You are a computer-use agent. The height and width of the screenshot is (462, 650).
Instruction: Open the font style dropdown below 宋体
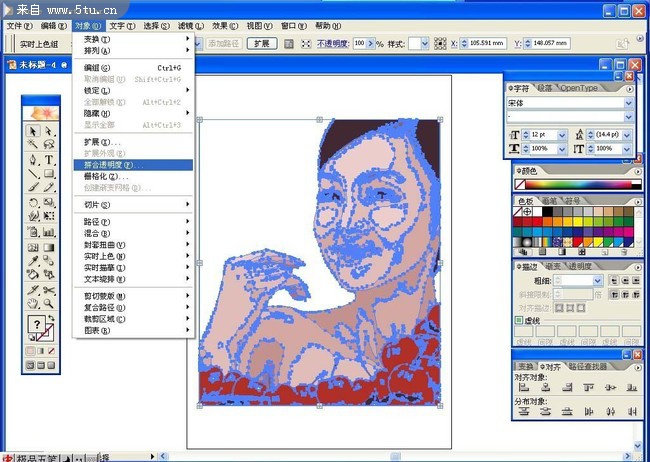(x=628, y=117)
